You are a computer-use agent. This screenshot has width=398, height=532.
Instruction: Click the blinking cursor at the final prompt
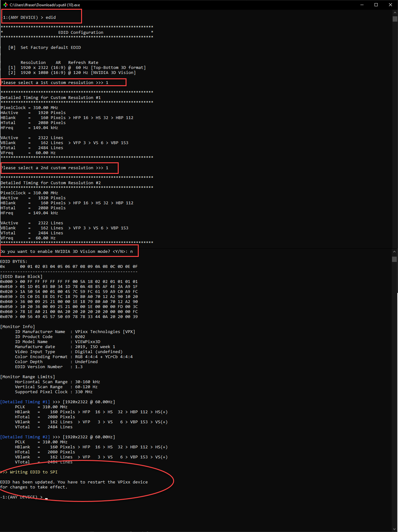[x=46, y=498]
